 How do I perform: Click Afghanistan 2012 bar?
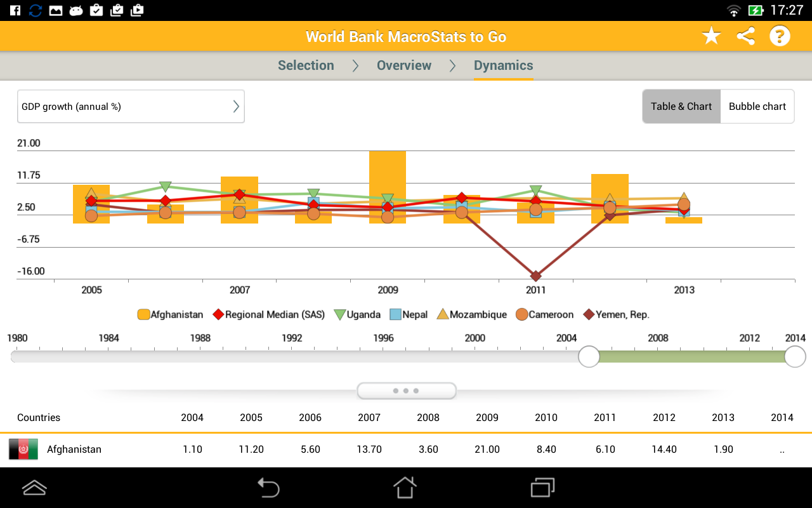pos(610,199)
